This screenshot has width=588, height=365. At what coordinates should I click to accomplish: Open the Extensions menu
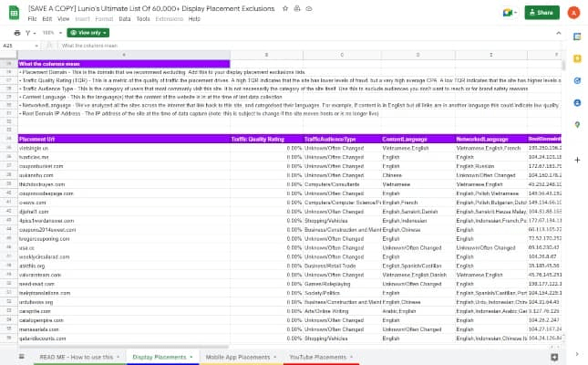point(170,19)
